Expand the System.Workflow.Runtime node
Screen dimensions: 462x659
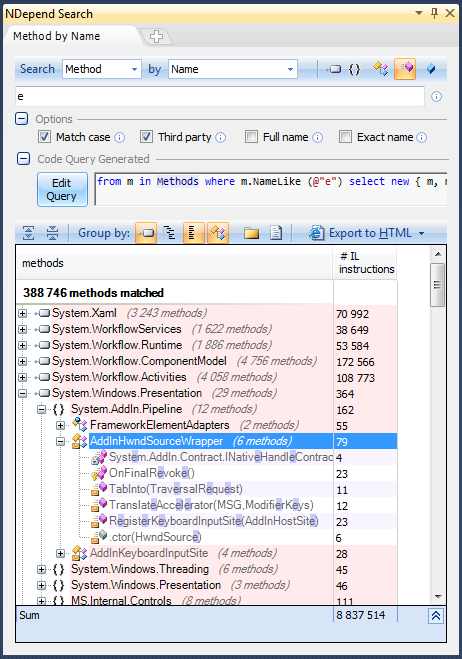(23, 345)
